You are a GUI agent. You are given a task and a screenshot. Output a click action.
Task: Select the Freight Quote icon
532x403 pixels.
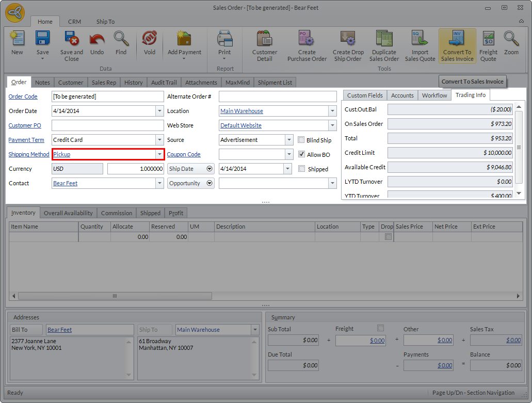pyautogui.click(x=488, y=45)
